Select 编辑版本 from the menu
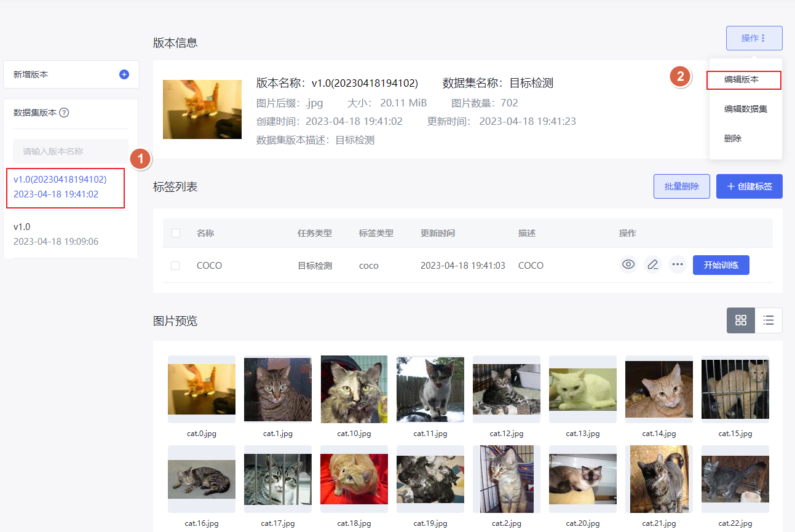795x532 pixels. (x=743, y=80)
